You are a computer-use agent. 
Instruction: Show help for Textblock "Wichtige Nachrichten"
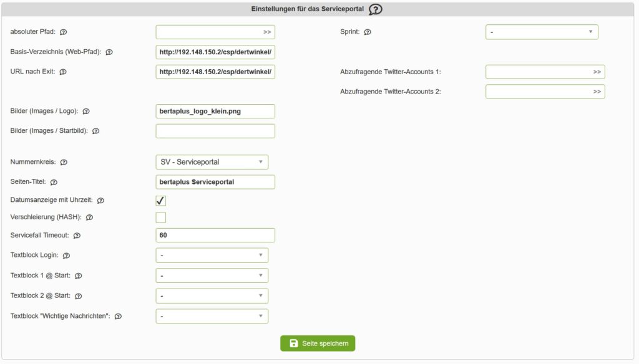(118, 317)
